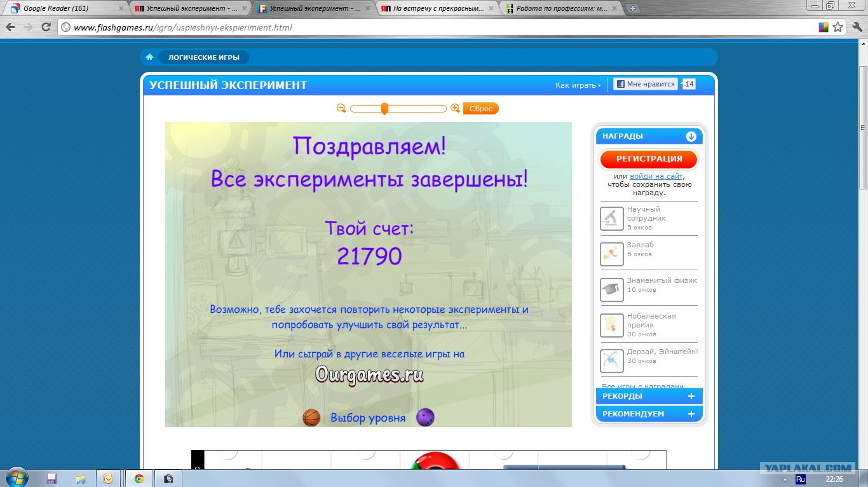Click the Сброс zoom reset button
This screenshot has height=487, width=868.
481,109
